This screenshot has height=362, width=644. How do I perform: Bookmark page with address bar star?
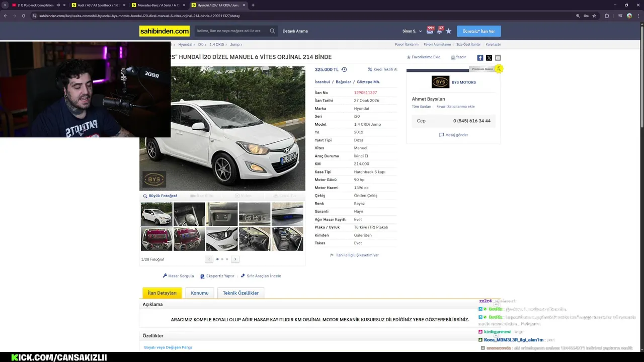594,16
